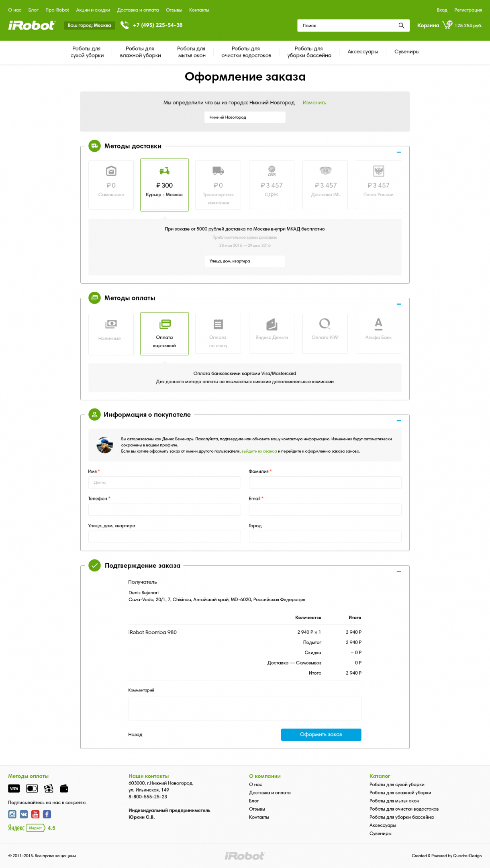The height and width of the screenshot is (868, 490).
Task: Collapse Подтверждение заказа section
Action: click(x=399, y=572)
